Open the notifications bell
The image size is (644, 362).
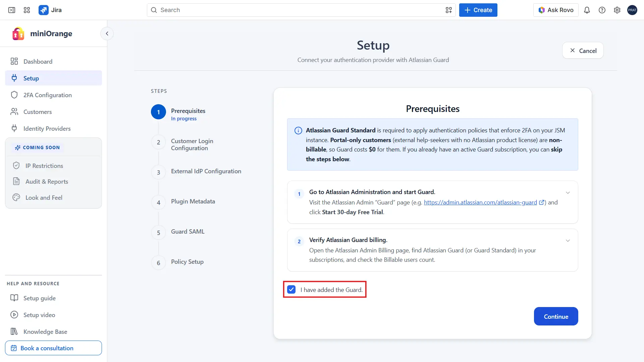point(587,10)
